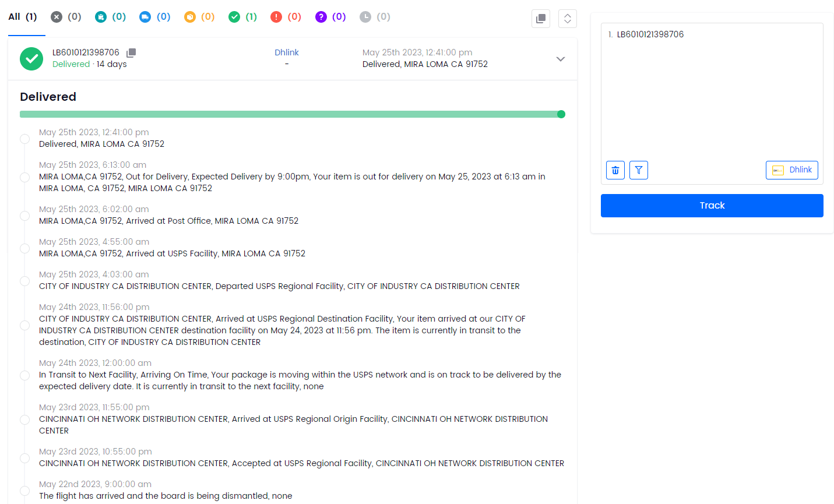Click the large green delivered check badge
The height and width of the screenshot is (504, 834).
(31, 59)
